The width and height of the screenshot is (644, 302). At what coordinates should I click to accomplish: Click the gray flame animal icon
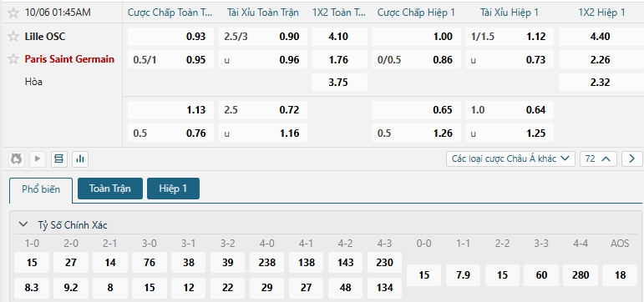click(17, 159)
